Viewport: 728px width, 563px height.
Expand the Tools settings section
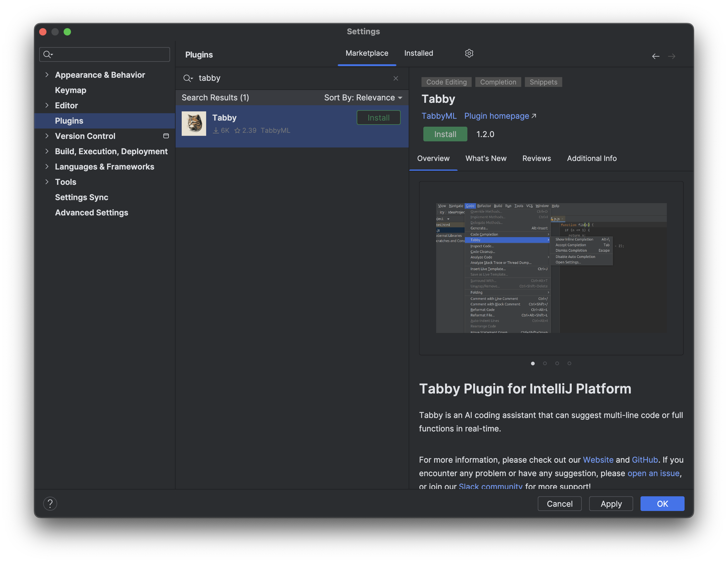(x=47, y=182)
